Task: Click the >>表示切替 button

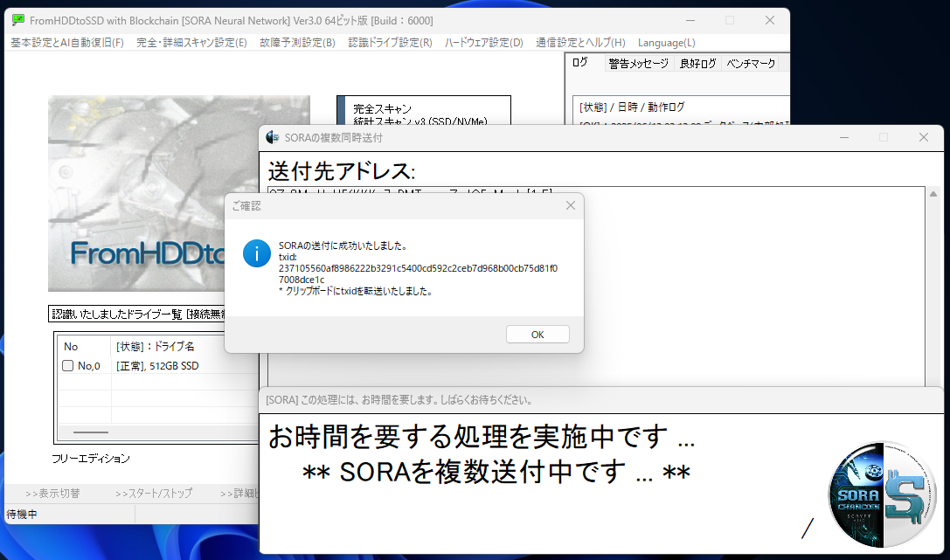Action: (x=52, y=494)
